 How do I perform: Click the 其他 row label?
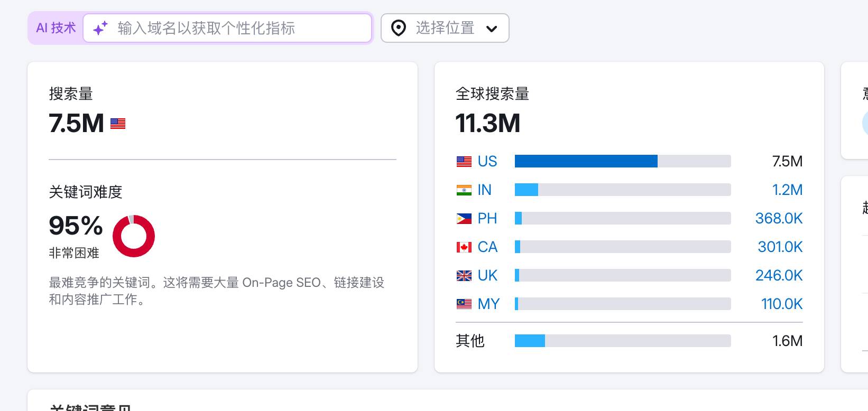tap(470, 341)
